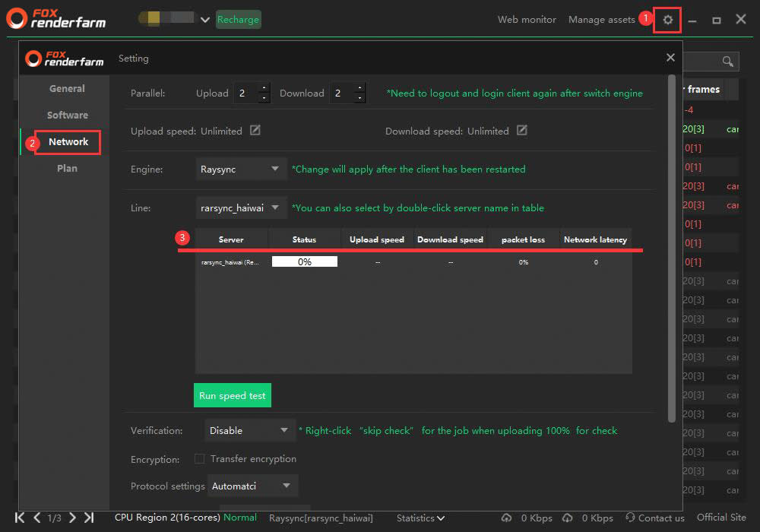The width and height of the screenshot is (760, 532).
Task: Increase Download parallel count
Action: [x=359, y=87]
